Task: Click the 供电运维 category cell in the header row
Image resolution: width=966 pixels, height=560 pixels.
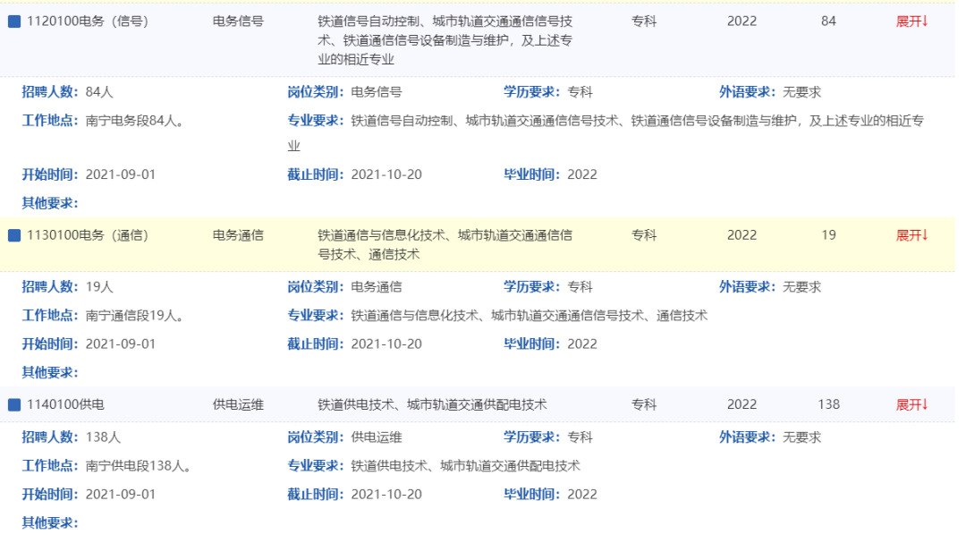Action: point(238,404)
